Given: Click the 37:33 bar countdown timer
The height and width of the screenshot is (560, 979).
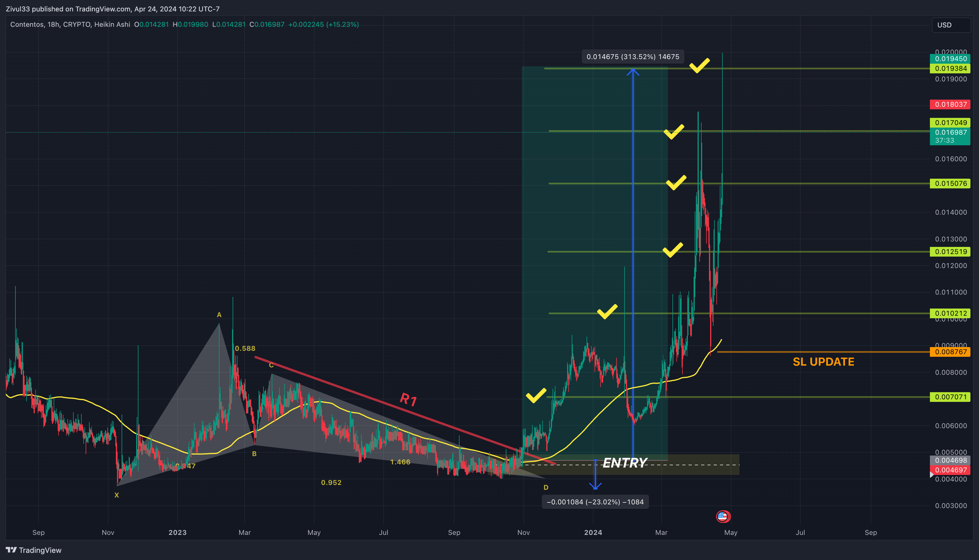Looking at the screenshot, I should (944, 141).
